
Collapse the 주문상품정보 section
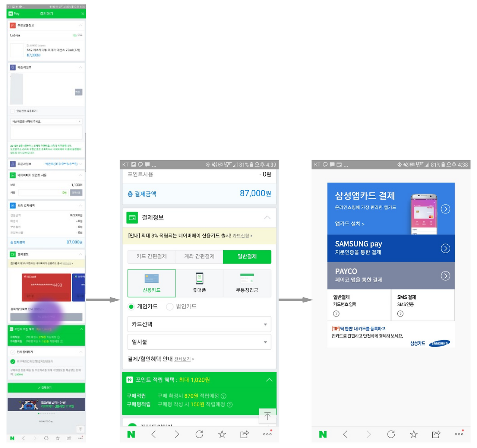click(80, 25)
